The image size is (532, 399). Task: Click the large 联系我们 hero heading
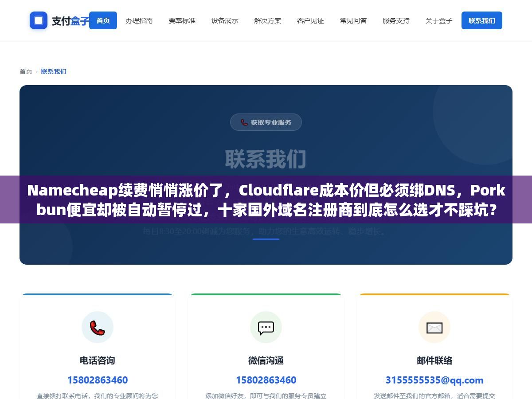click(266, 159)
